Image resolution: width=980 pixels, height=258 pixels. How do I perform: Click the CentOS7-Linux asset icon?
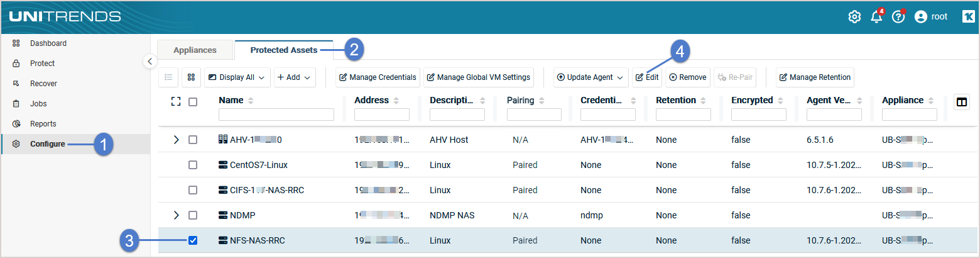point(222,165)
